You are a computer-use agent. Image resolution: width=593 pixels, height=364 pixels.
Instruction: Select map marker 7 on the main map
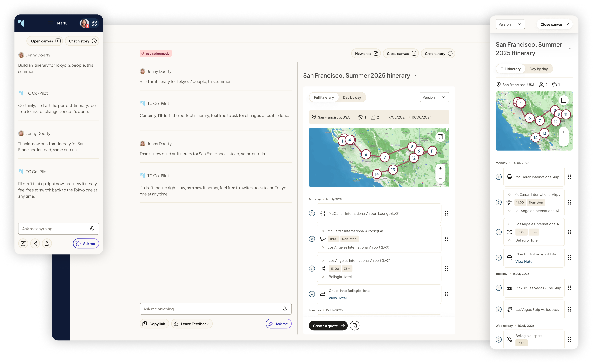coord(385,157)
